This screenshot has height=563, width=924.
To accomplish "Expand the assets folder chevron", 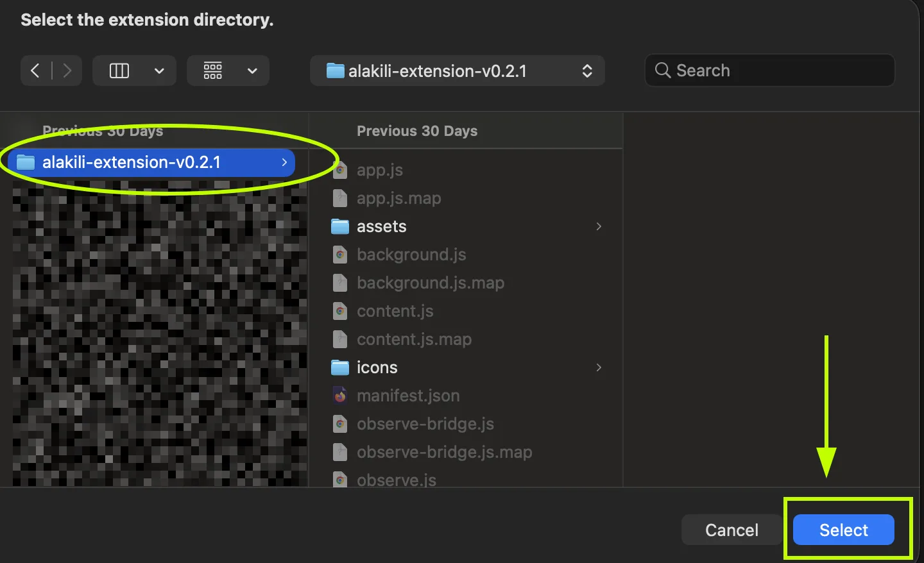I will click(599, 226).
